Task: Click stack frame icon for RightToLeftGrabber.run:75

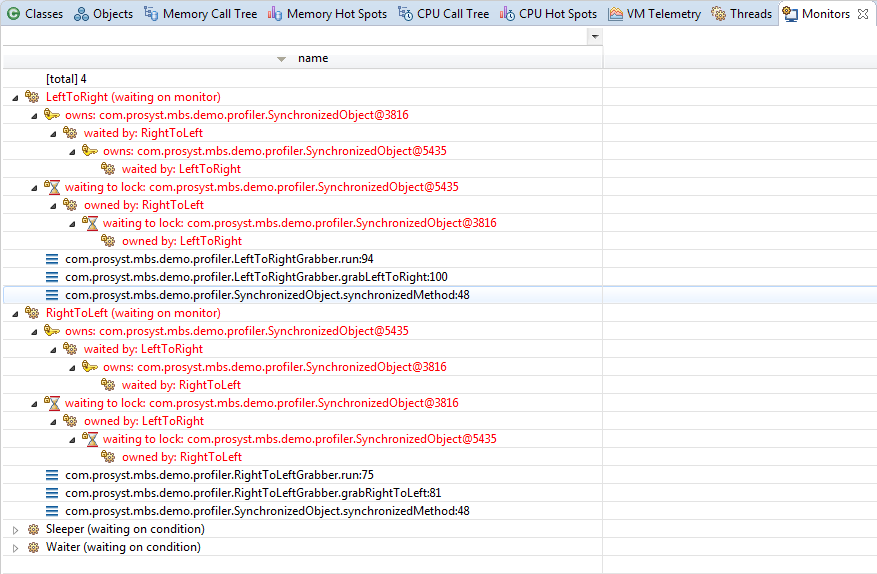Action: click(52, 475)
